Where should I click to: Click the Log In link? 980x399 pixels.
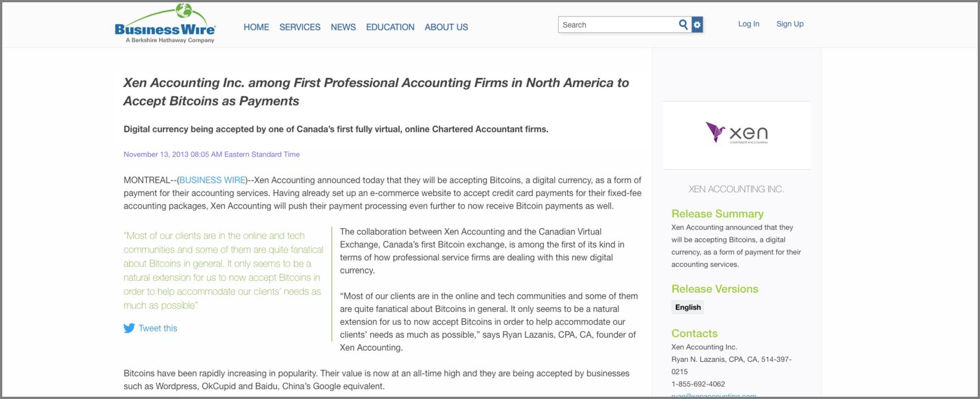click(x=748, y=24)
